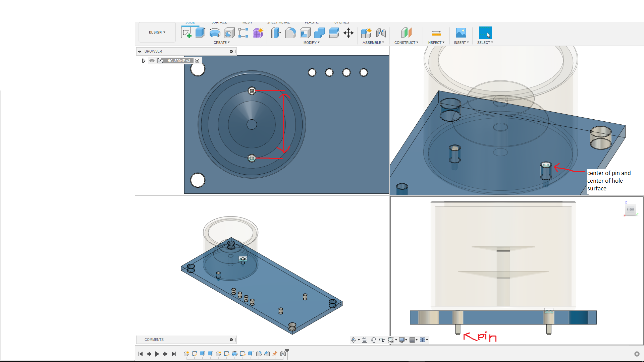Open the Hole tool

[229, 33]
